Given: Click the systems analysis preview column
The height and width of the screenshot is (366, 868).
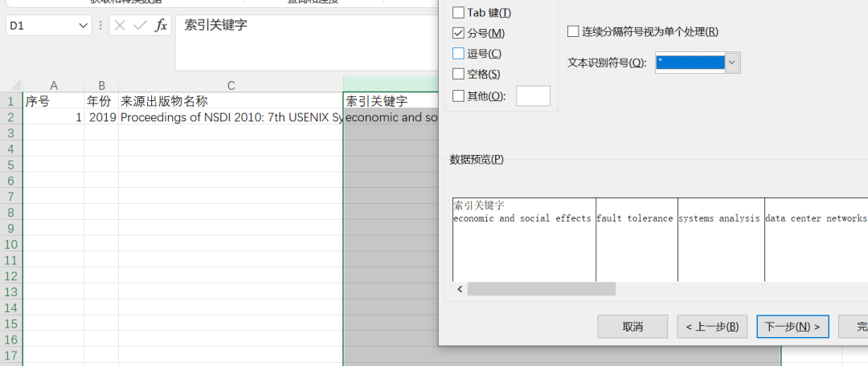Looking at the screenshot, I should click(721, 239).
